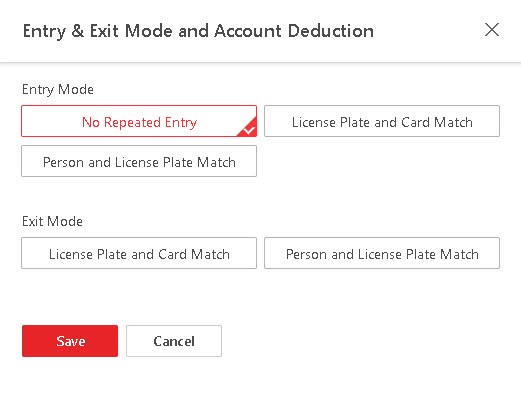521x412 pixels.
Task: Dismiss dialog with the X icon
Action: (492, 30)
